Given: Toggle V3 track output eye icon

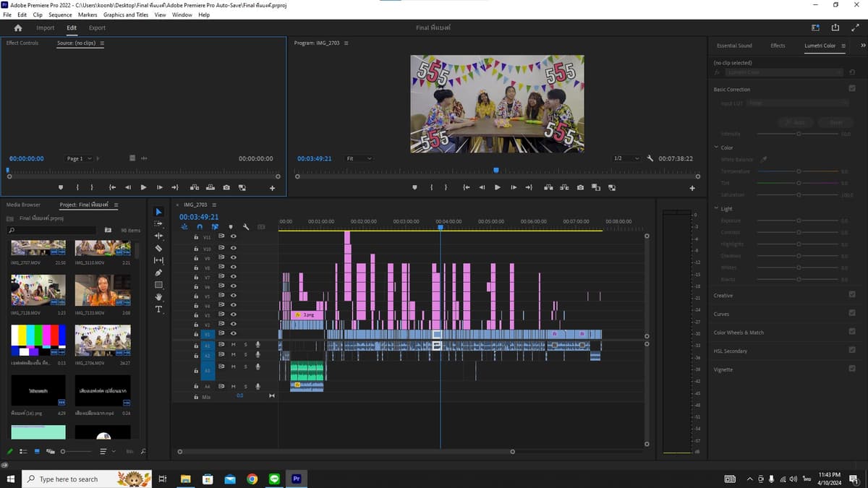Looking at the screenshot, I should 233,315.
